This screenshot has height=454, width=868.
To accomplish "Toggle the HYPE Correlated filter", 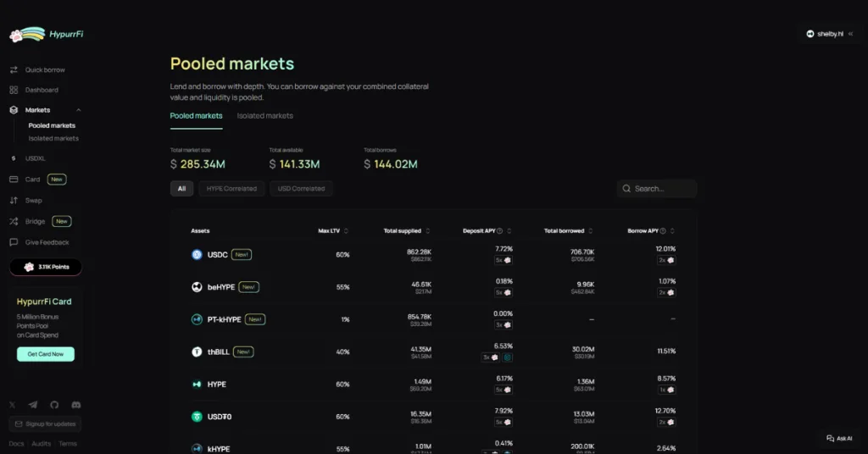I will 231,189.
